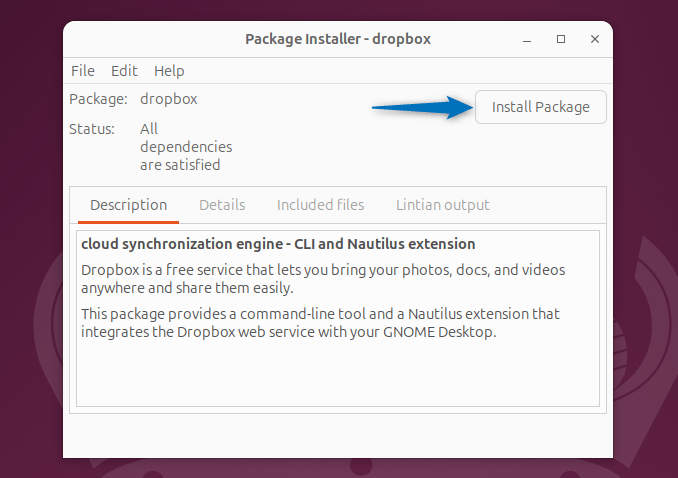678x478 pixels.
Task: Click the 'Package:' label
Action: pos(98,99)
